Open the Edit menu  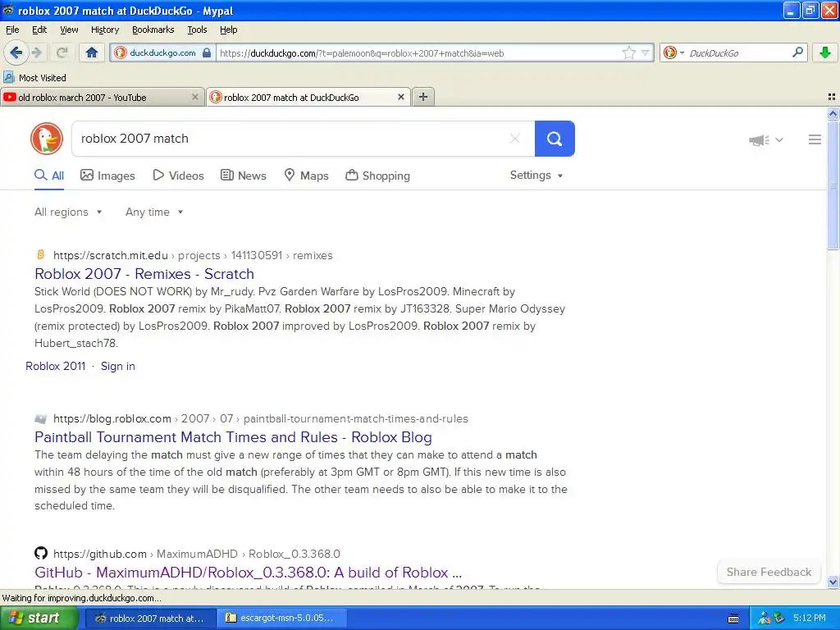click(39, 30)
